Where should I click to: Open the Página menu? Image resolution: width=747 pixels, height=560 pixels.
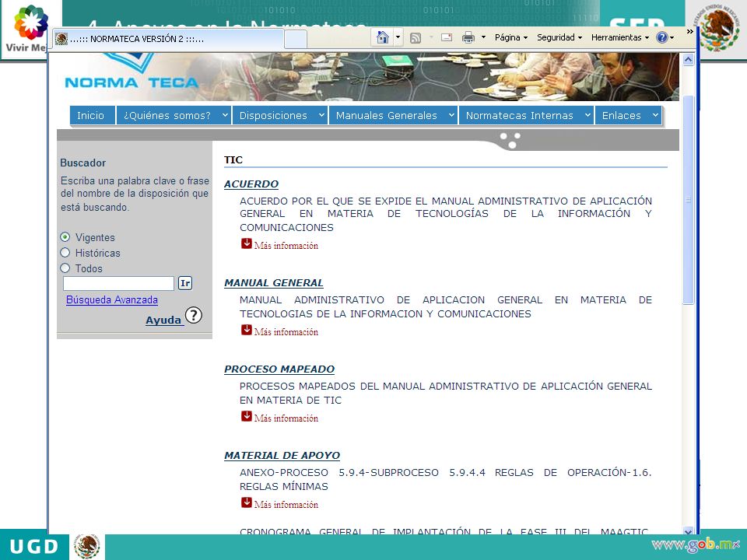click(x=511, y=37)
